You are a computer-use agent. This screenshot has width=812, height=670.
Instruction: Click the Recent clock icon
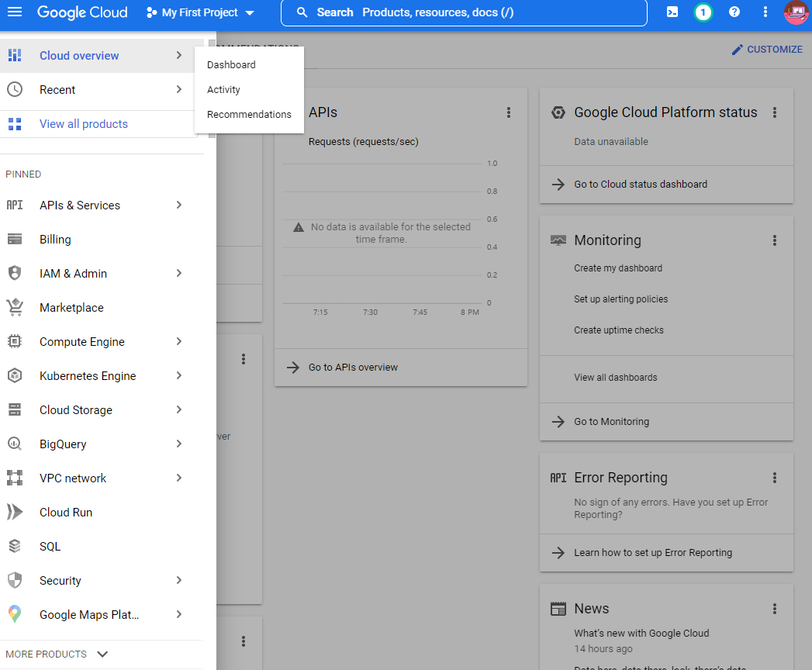[x=15, y=89]
